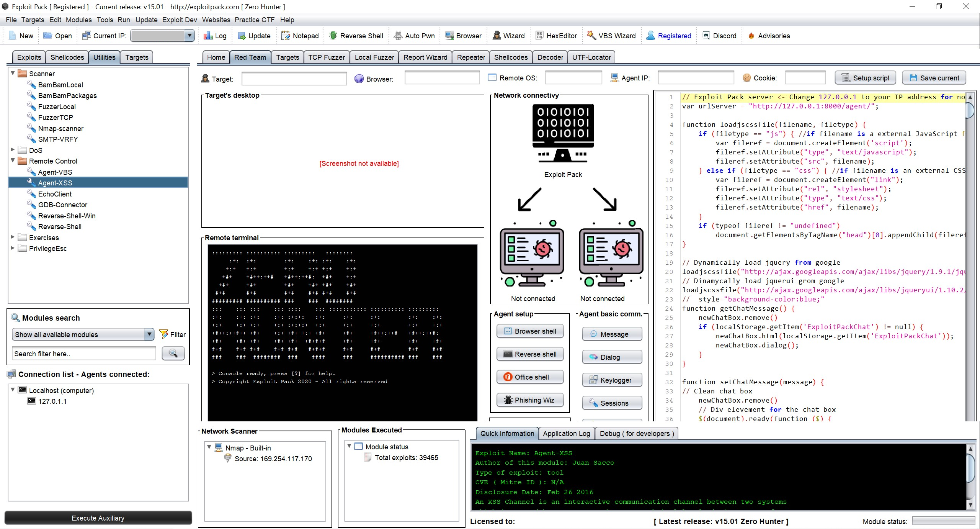980x529 pixels.
Task: Click the Office shell button
Action: pos(530,377)
